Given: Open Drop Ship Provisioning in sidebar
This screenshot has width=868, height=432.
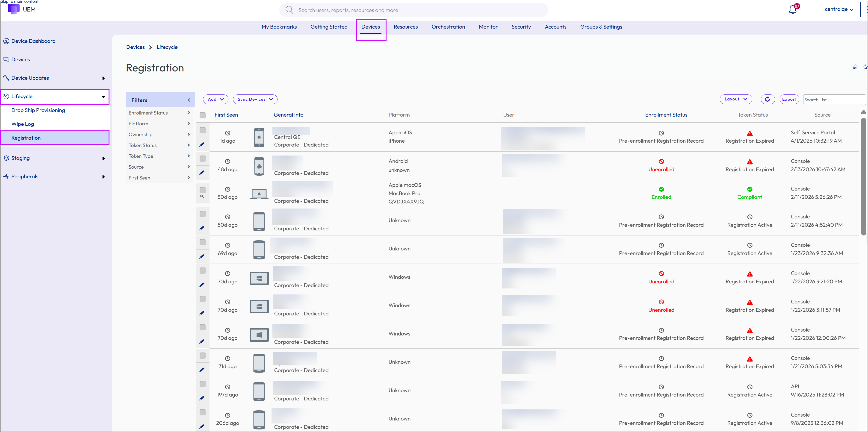Looking at the screenshot, I should coord(38,110).
